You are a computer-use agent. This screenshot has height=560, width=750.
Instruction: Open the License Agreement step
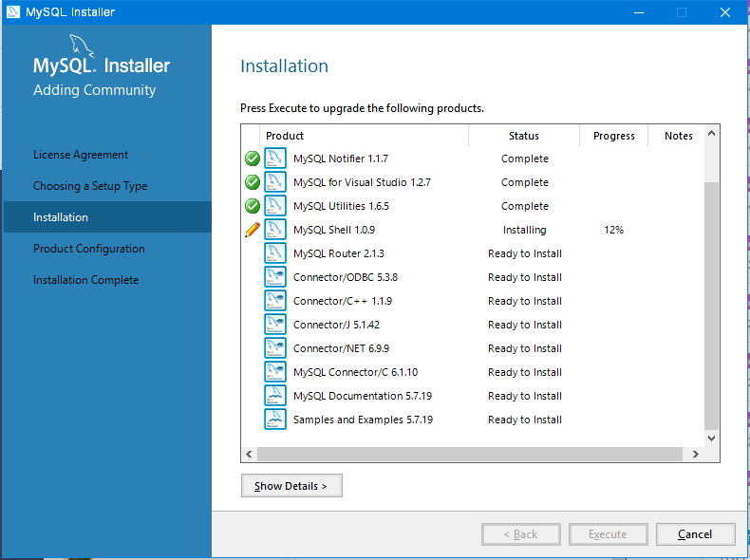coord(81,155)
